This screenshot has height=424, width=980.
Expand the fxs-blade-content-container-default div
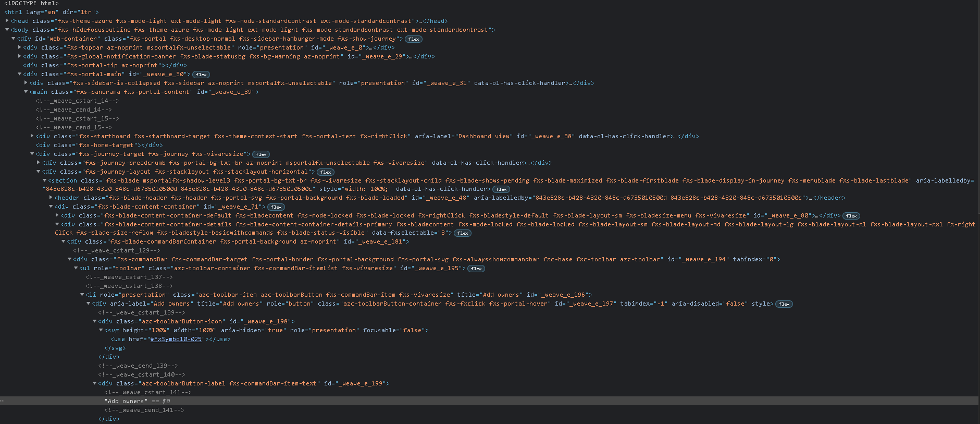tap(57, 215)
